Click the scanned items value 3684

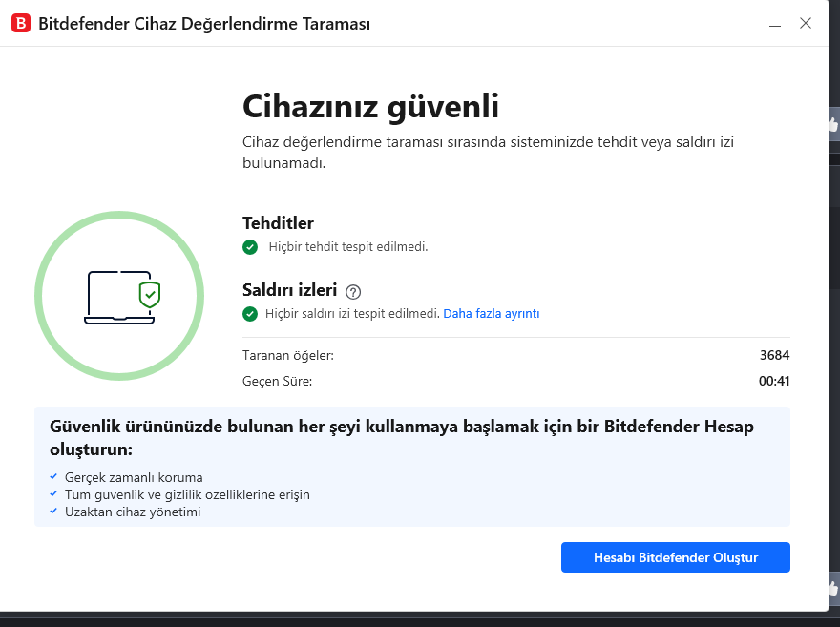pos(775,356)
